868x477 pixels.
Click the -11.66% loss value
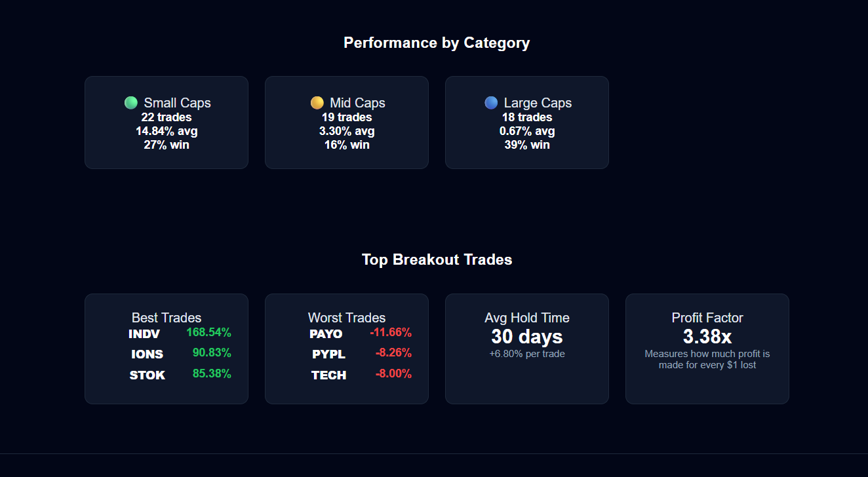[x=391, y=332]
